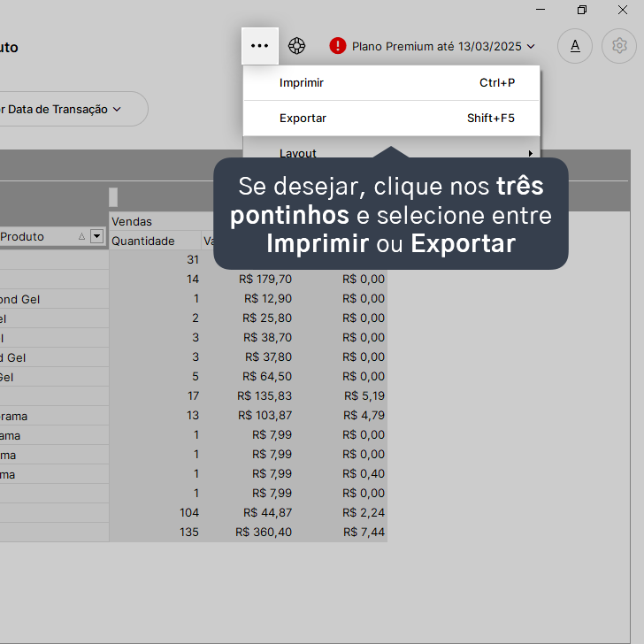Open the three-dots more options menu

[259, 46]
